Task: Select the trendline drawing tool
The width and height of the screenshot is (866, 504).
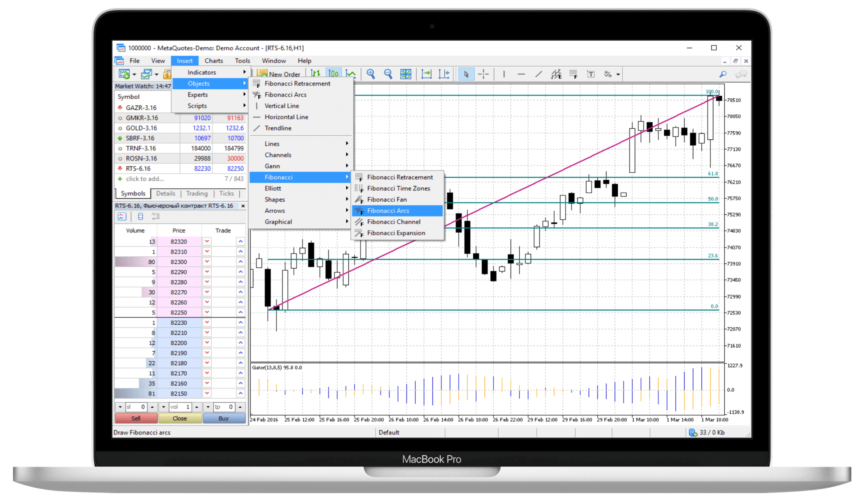Action: pos(538,74)
